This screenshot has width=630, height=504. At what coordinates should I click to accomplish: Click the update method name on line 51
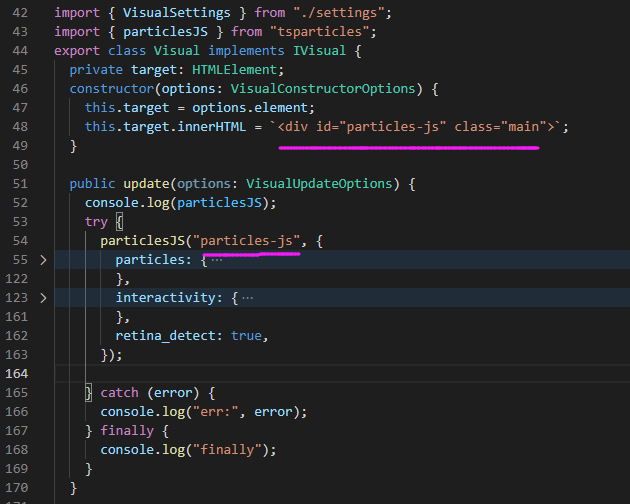(146, 184)
